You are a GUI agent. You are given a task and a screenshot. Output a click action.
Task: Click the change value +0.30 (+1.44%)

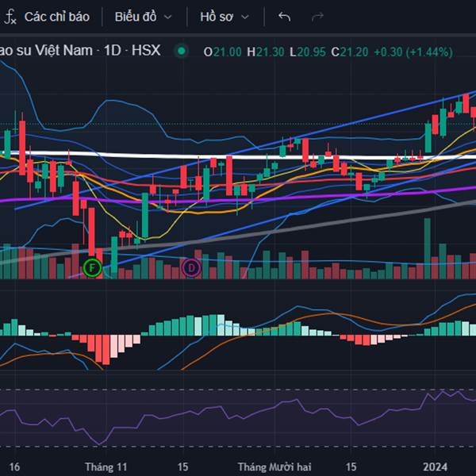pos(413,52)
